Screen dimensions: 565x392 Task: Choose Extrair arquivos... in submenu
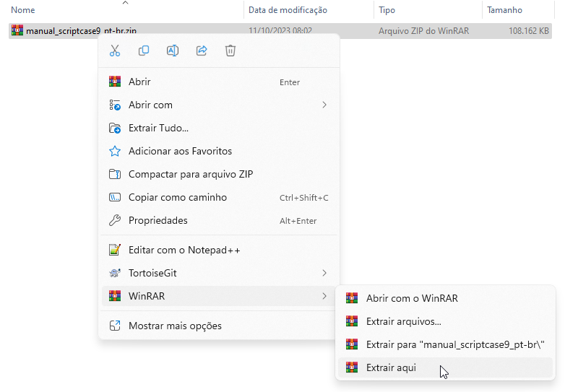pyautogui.click(x=445, y=321)
